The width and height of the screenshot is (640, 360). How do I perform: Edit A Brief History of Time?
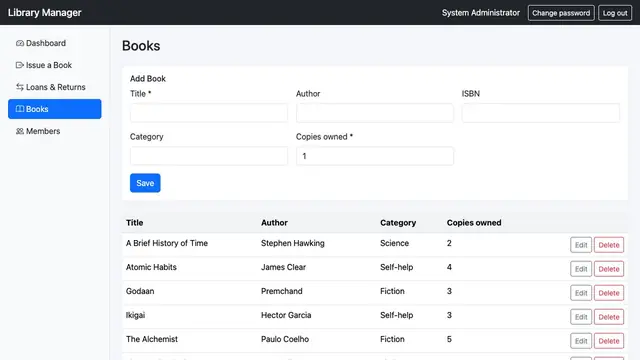click(x=581, y=245)
